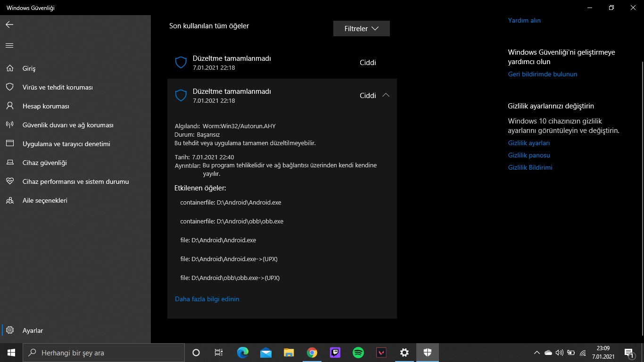Open Aile seçenekleri section
Screen dimensions: 644x362
[x=75, y=200]
